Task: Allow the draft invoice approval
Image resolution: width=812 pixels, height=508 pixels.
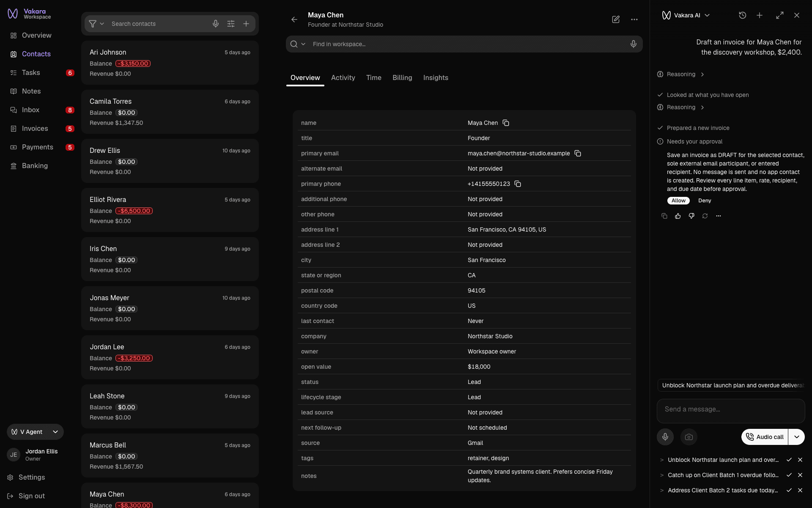Action: pos(678,201)
